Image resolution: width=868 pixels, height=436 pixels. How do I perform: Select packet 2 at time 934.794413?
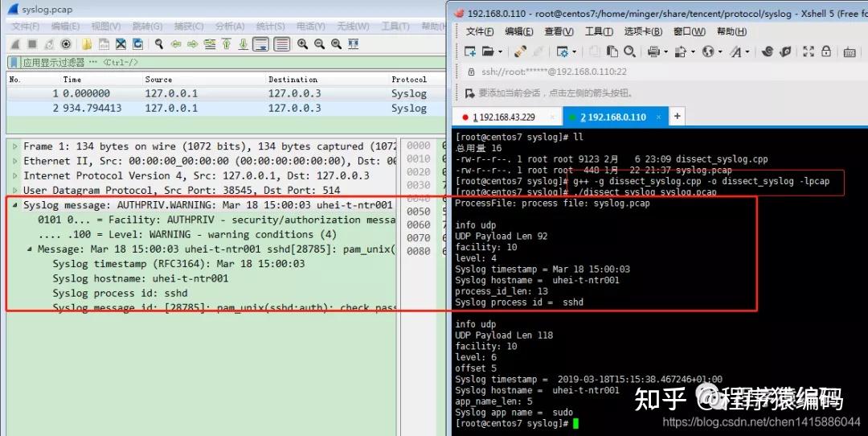[x=226, y=108]
